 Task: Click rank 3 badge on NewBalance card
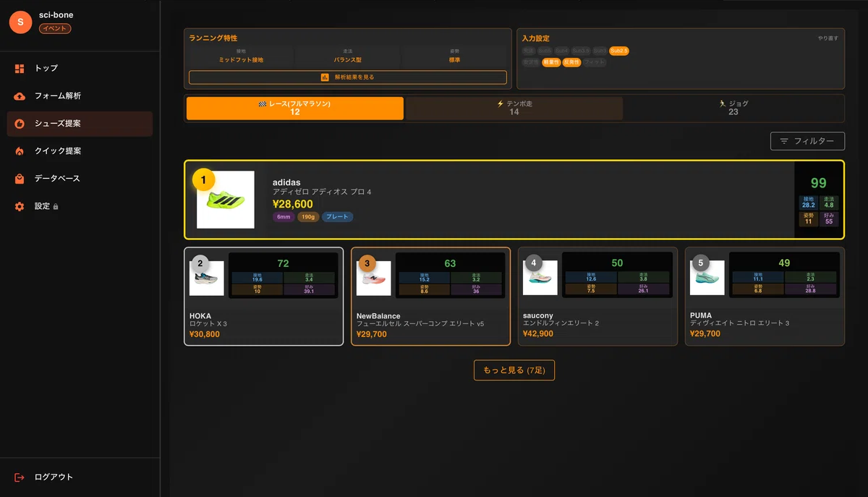(367, 263)
